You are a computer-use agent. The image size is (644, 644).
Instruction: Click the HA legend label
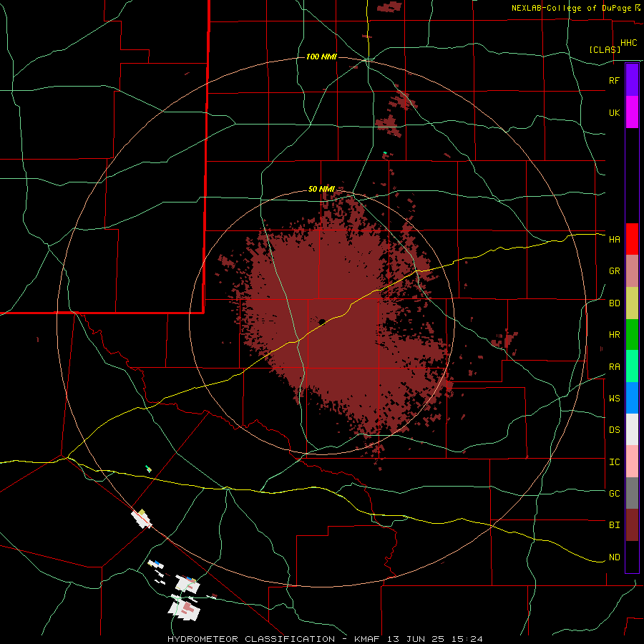[614, 240]
